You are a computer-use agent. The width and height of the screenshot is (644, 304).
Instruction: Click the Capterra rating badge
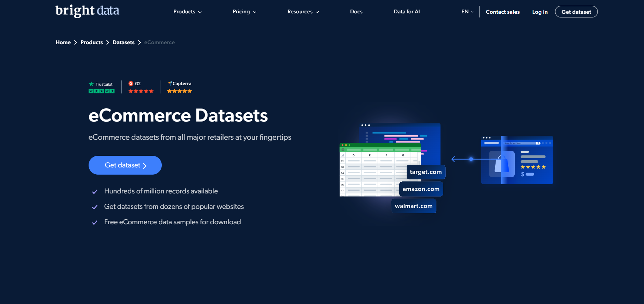tap(180, 88)
